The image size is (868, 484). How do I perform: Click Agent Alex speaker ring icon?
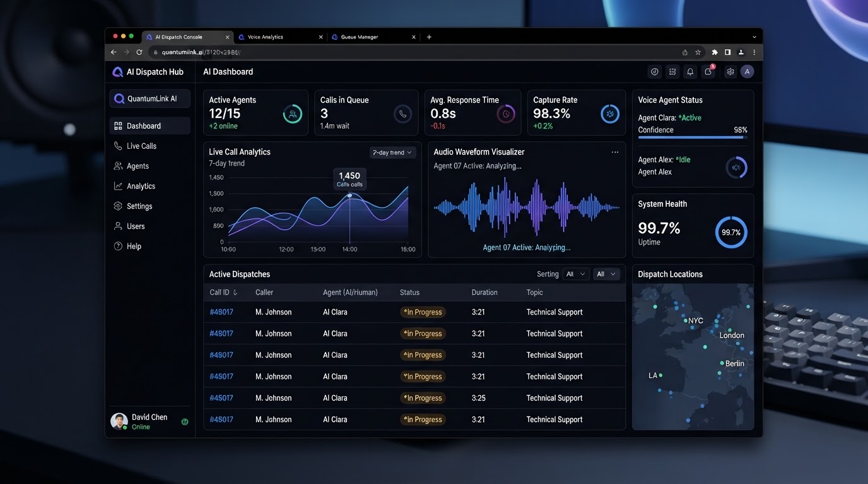coord(736,167)
